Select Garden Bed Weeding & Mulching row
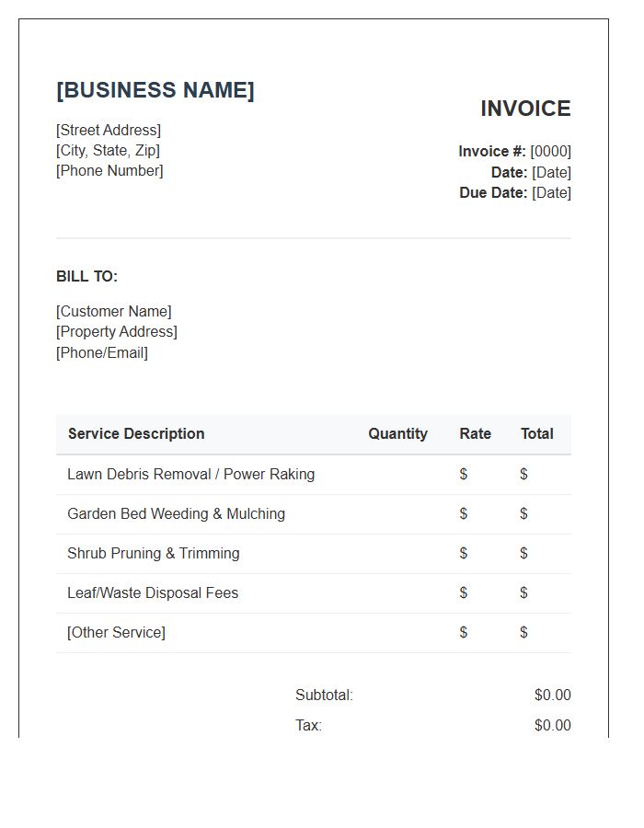This screenshot has width=644, height=828. [314, 513]
